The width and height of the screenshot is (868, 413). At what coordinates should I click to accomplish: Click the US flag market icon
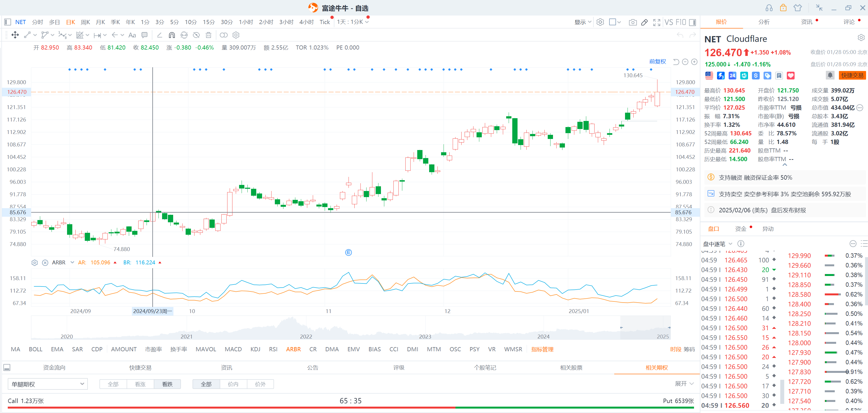(709, 76)
